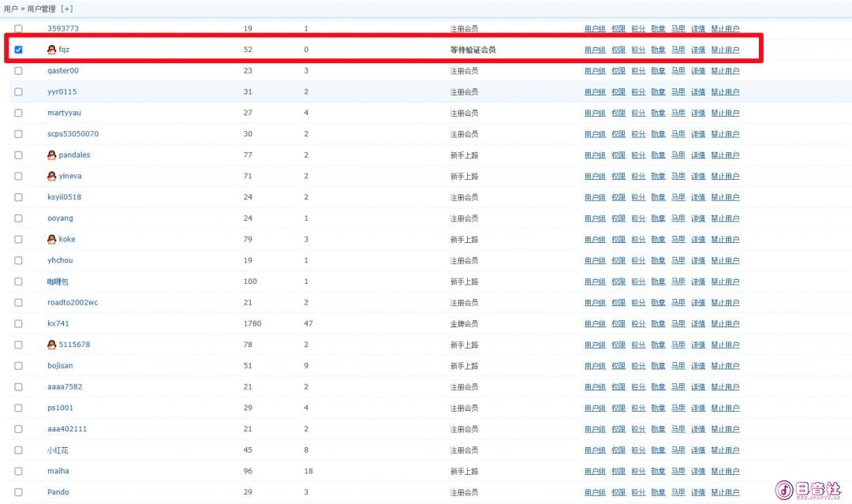Tick the checkbox for user kx741
Image resolution: width=852 pixels, height=504 pixels.
[x=18, y=323]
